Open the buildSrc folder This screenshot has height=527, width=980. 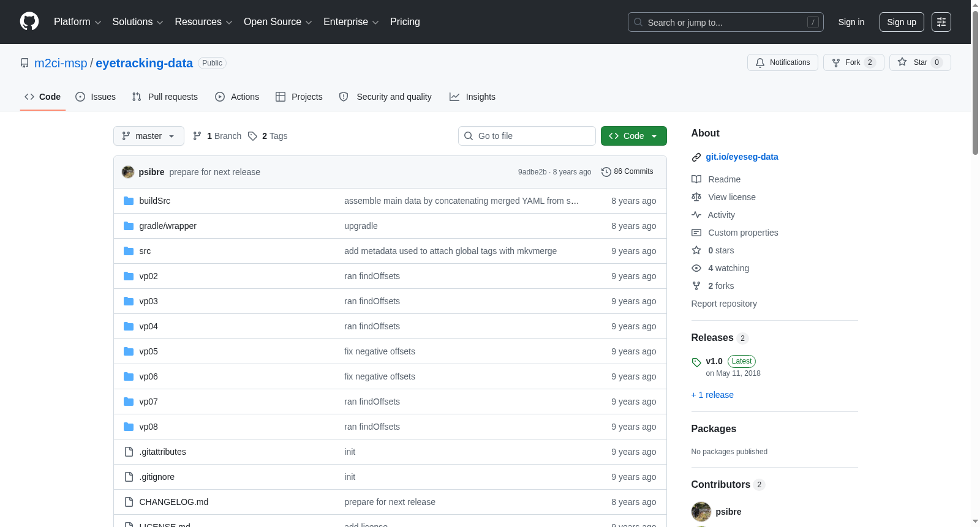155,201
